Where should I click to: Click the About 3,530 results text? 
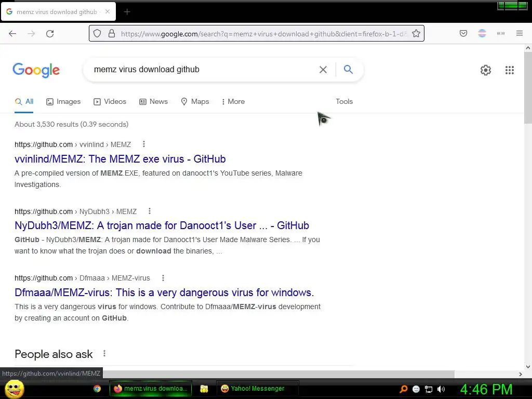[x=72, y=124]
